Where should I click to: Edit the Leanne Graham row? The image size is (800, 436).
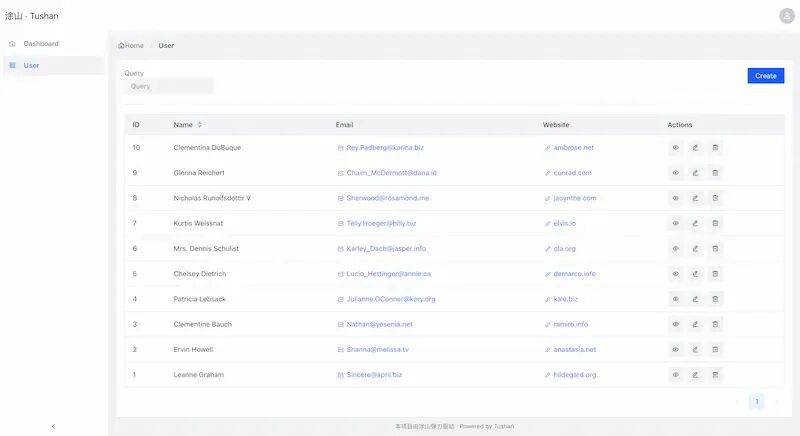pos(695,375)
